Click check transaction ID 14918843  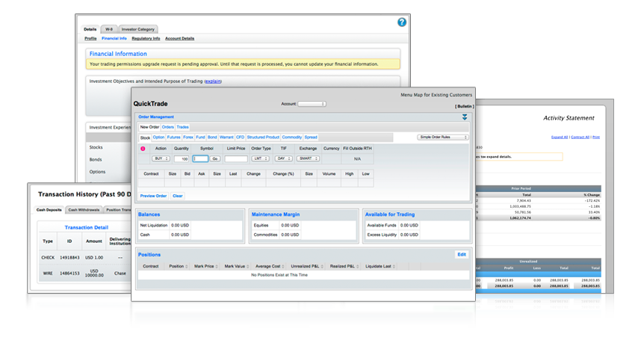coord(69,258)
